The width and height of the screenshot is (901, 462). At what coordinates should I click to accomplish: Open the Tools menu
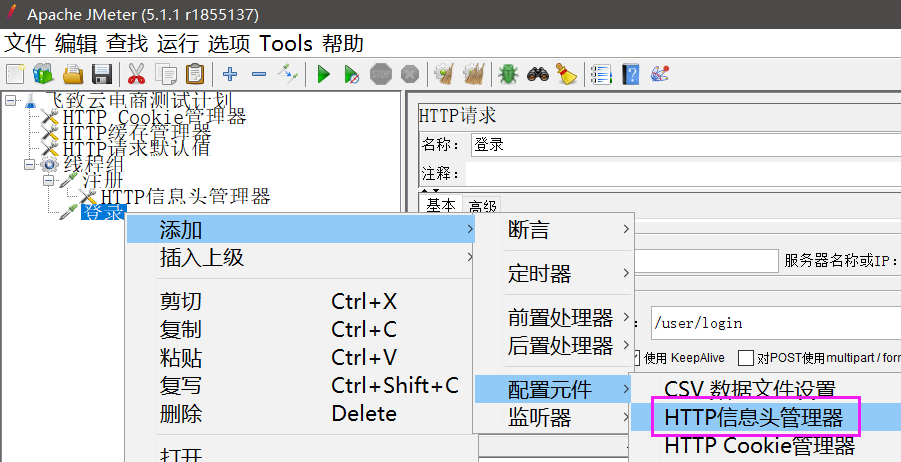point(286,44)
